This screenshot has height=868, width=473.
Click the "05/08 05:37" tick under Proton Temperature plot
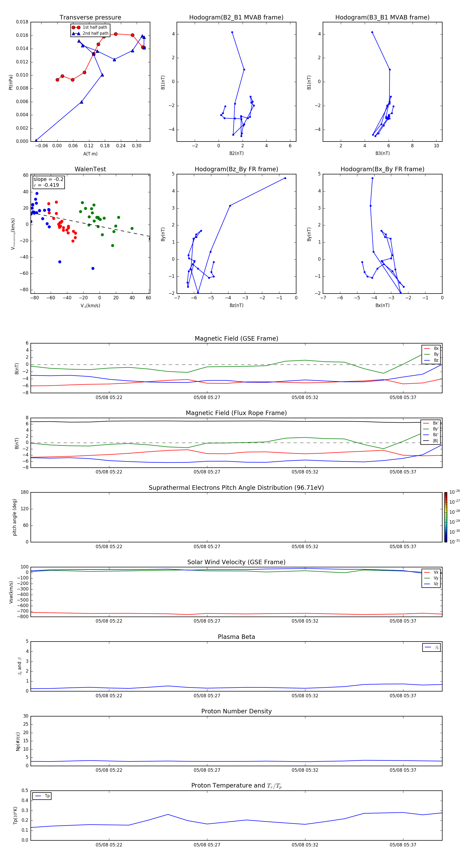(403, 845)
